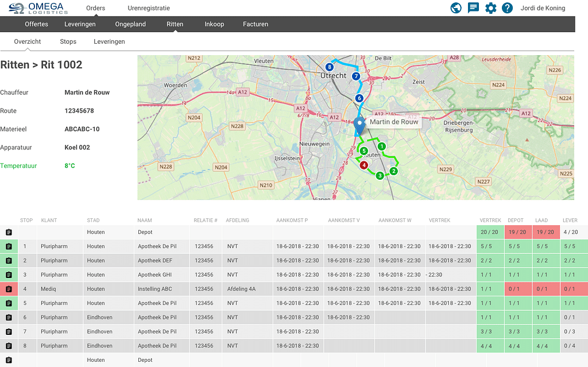
Task: Click the red clipboard icon for stop 4
Action: click(x=9, y=289)
